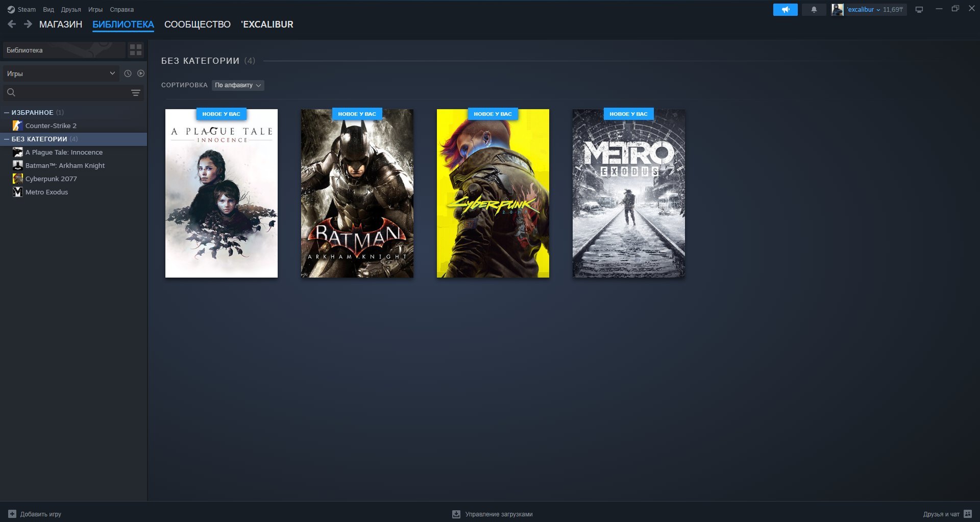
Task: Open Друзья и чат
Action: coord(941,514)
